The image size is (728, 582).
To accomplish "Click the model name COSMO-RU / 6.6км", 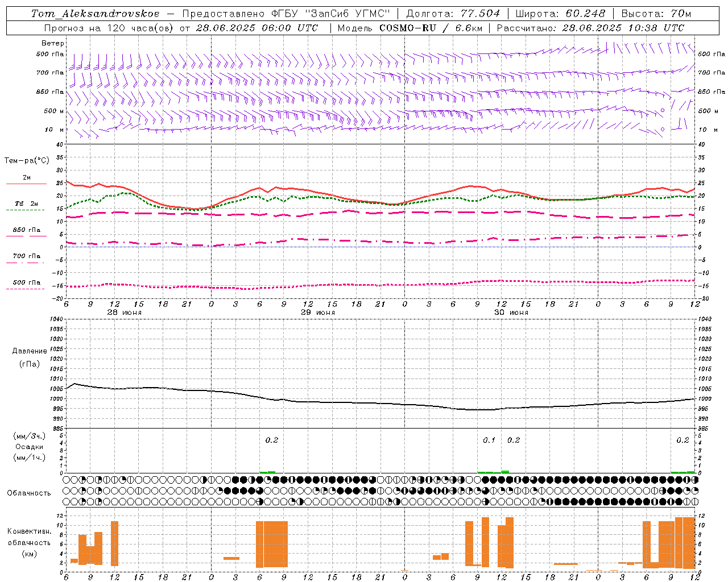I will [x=431, y=28].
